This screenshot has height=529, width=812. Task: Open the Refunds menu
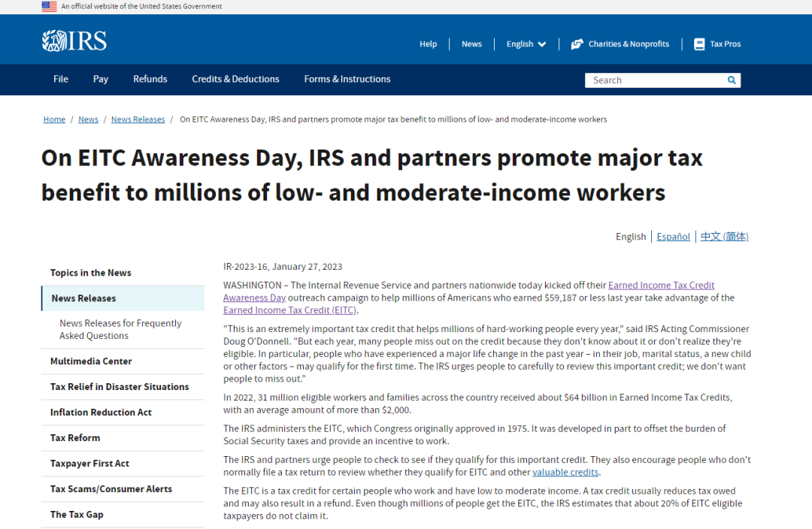150,79
